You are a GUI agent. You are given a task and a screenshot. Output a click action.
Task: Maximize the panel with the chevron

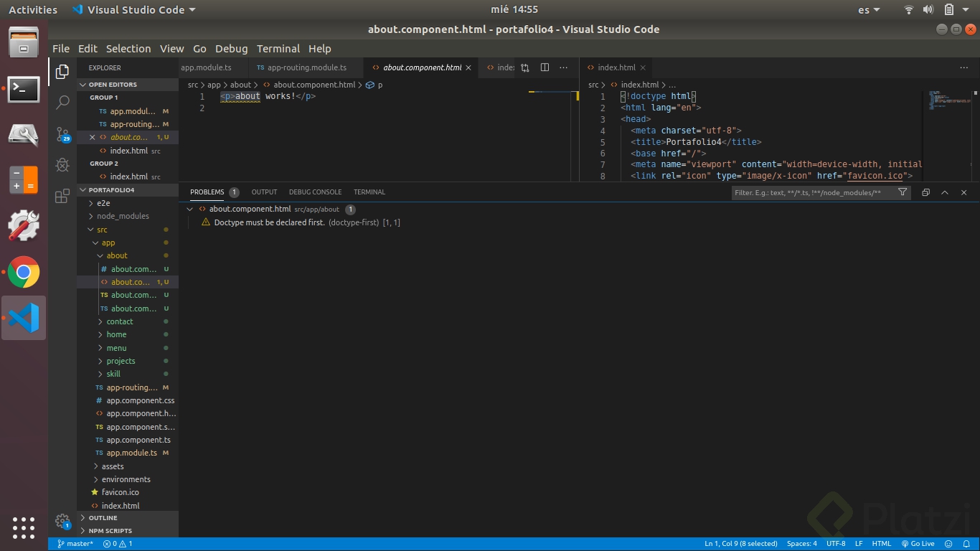pos(946,192)
